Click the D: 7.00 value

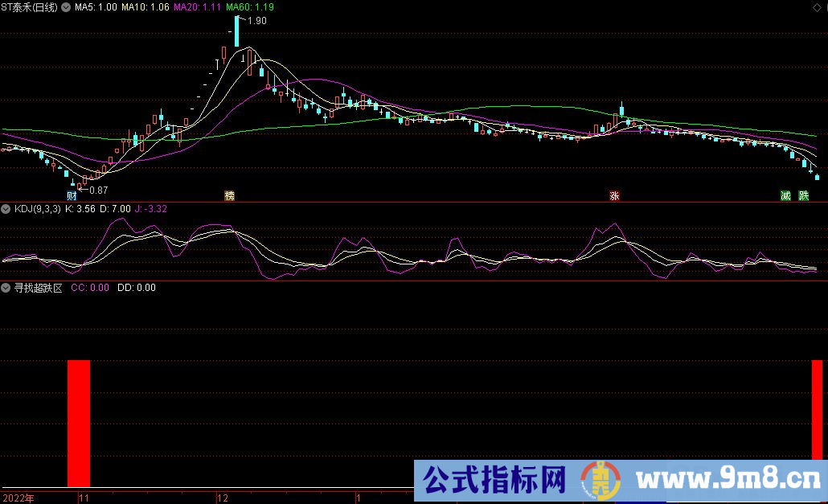(x=115, y=209)
